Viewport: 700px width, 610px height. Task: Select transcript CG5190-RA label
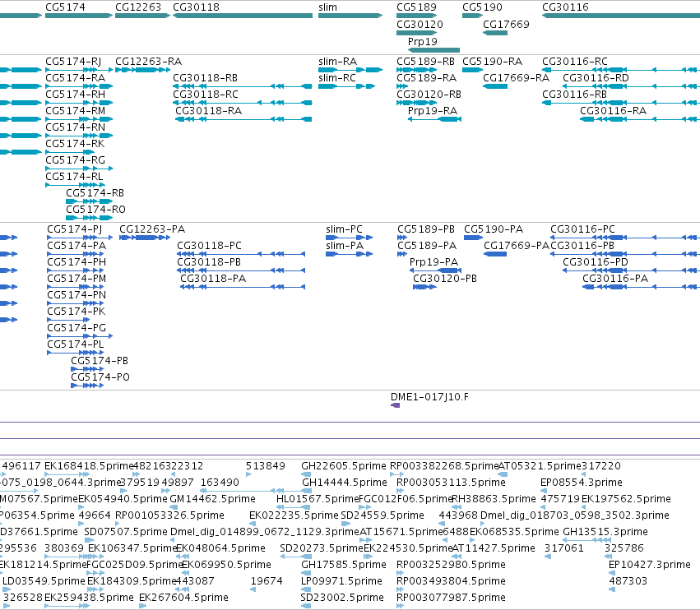point(492,62)
